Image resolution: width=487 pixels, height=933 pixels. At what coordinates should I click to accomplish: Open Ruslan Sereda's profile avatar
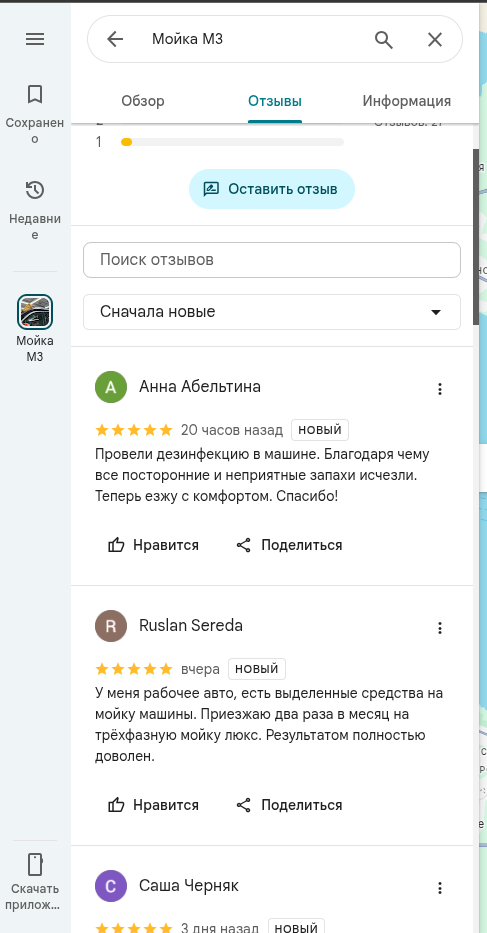pos(111,626)
